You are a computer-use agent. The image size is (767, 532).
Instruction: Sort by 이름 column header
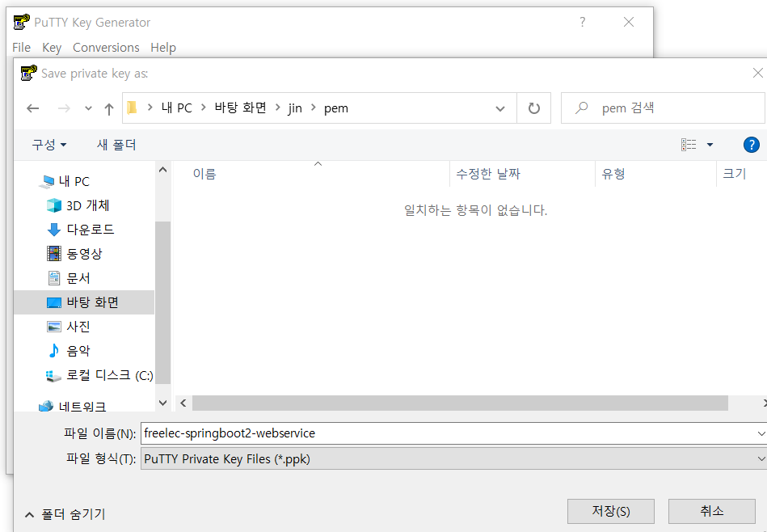(204, 174)
